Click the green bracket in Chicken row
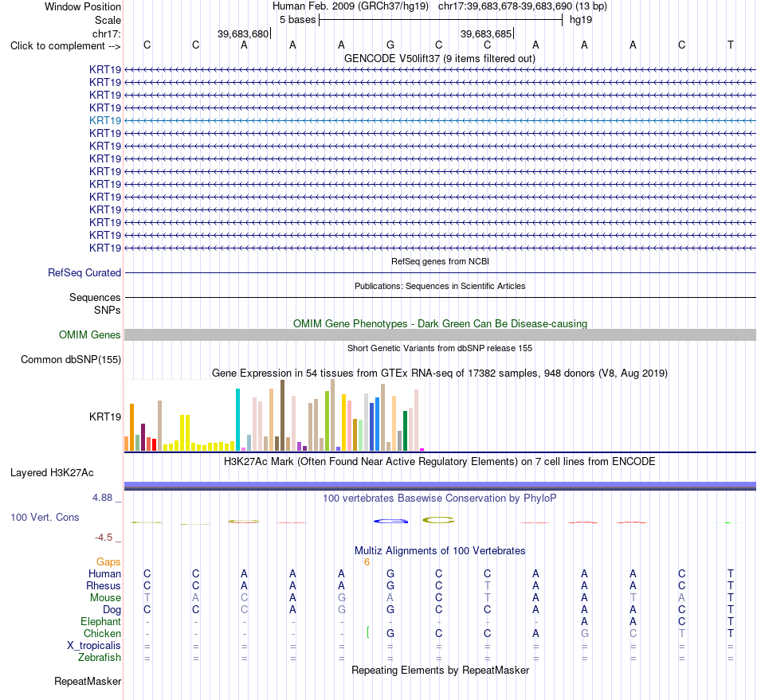757x700 pixels. pyautogui.click(x=368, y=632)
